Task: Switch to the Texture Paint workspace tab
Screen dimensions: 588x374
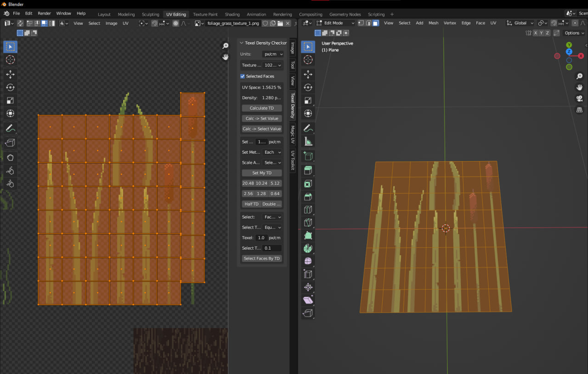Action: click(x=205, y=14)
